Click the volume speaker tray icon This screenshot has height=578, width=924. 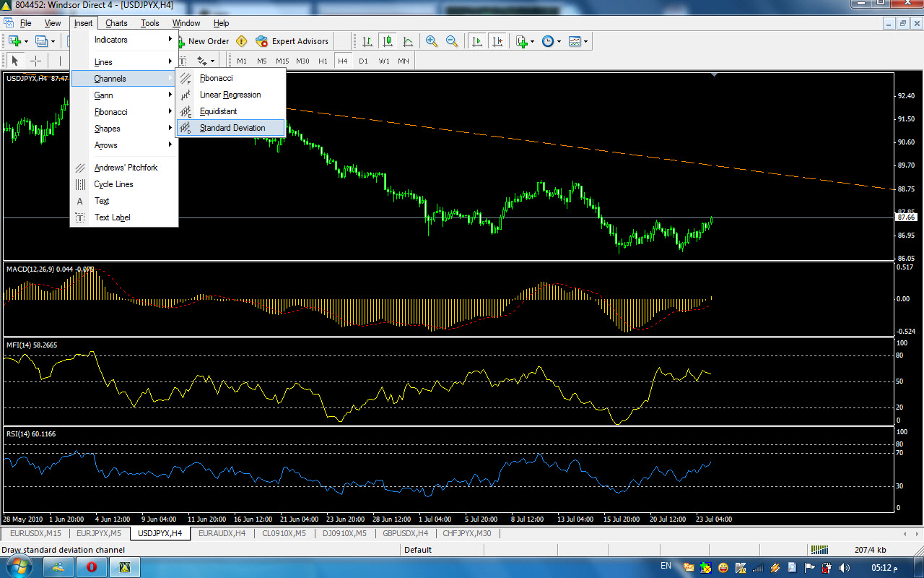click(x=844, y=567)
